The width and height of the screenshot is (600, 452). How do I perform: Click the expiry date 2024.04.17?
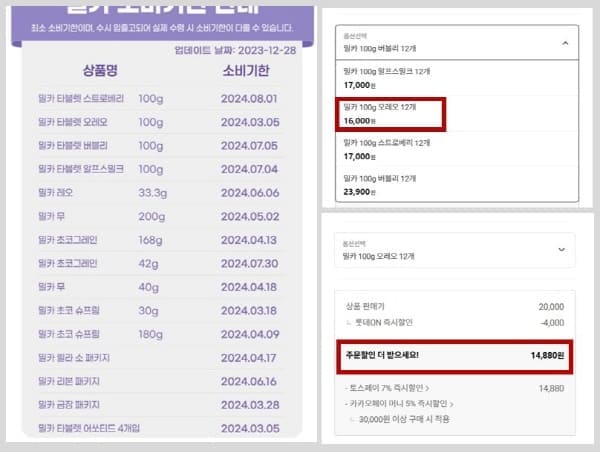point(248,358)
